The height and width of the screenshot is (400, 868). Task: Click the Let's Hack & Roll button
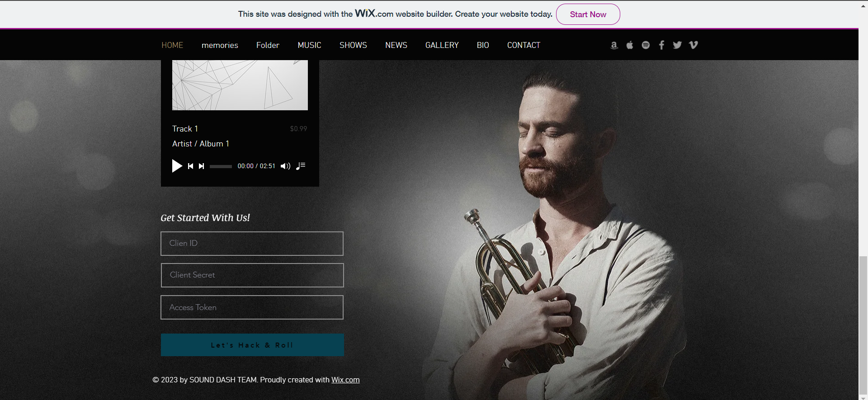[x=252, y=345]
